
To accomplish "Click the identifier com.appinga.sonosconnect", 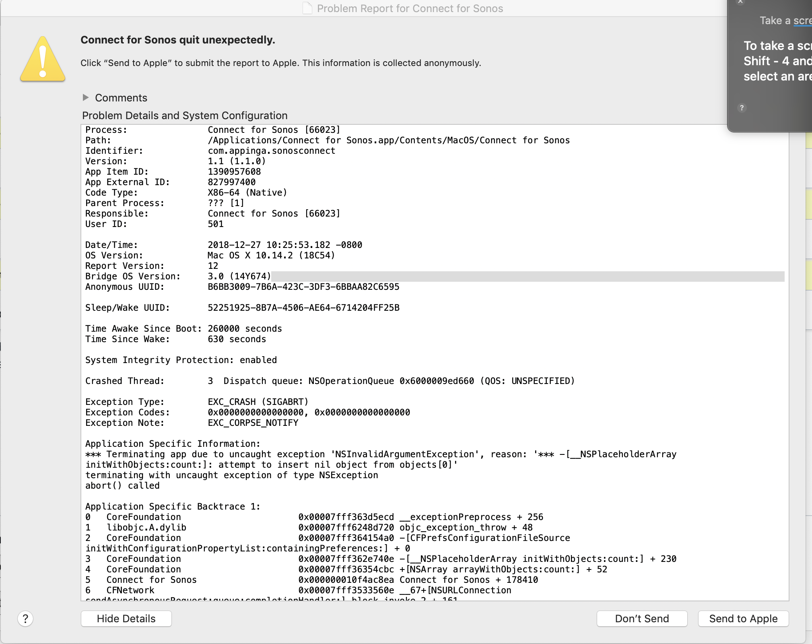I will [271, 151].
